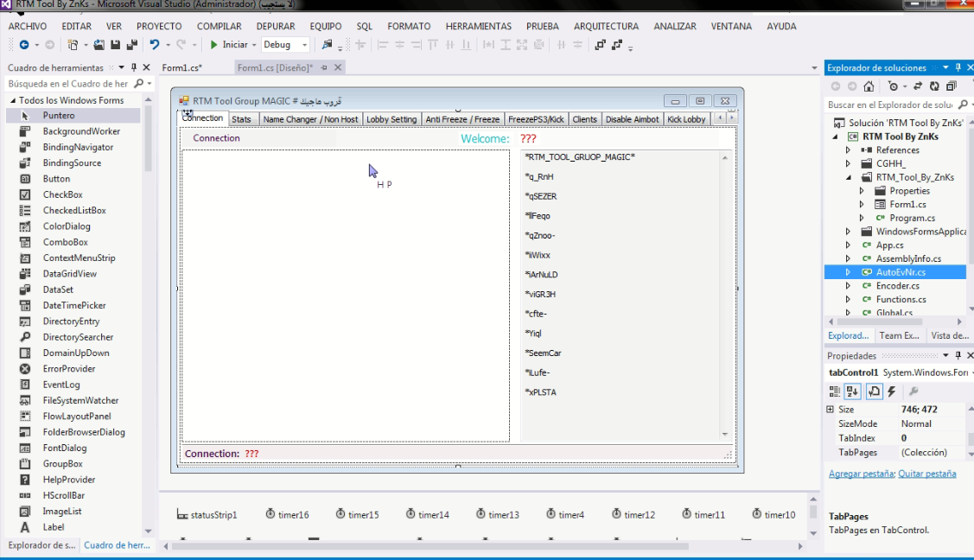The image size is (974, 560).
Task: Click the Properties page icon in Properties panel
Action: coord(874,391)
